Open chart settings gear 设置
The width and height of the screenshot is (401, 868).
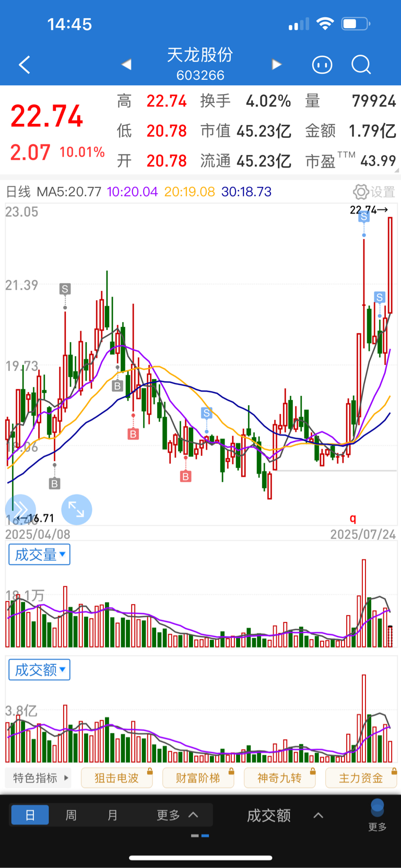pos(374,192)
